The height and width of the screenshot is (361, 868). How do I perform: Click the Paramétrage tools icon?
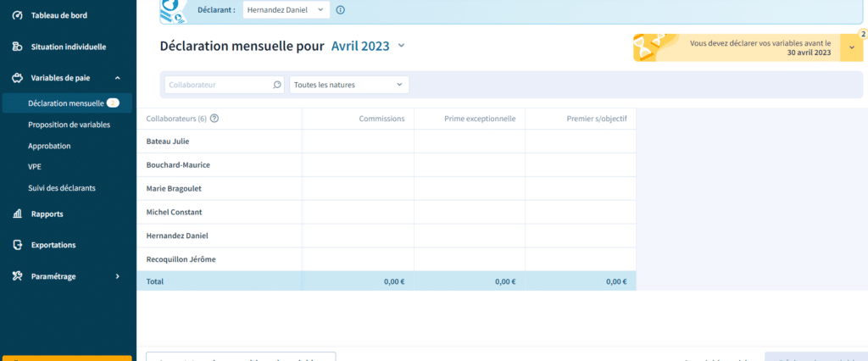tap(17, 276)
